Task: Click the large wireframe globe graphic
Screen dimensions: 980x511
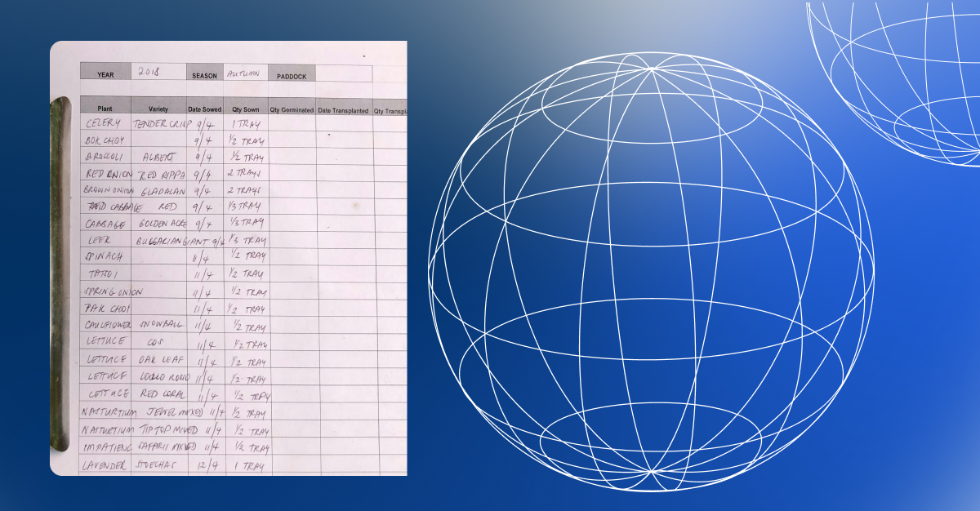Action: pyautogui.click(x=651, y=272)
